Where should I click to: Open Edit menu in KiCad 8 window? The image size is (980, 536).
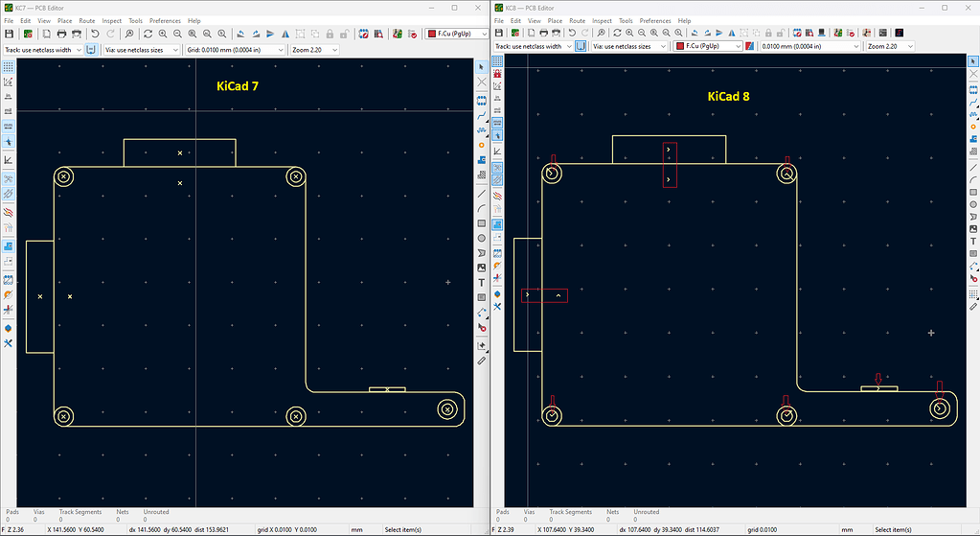pyautogui.click(x=515, y=21)
